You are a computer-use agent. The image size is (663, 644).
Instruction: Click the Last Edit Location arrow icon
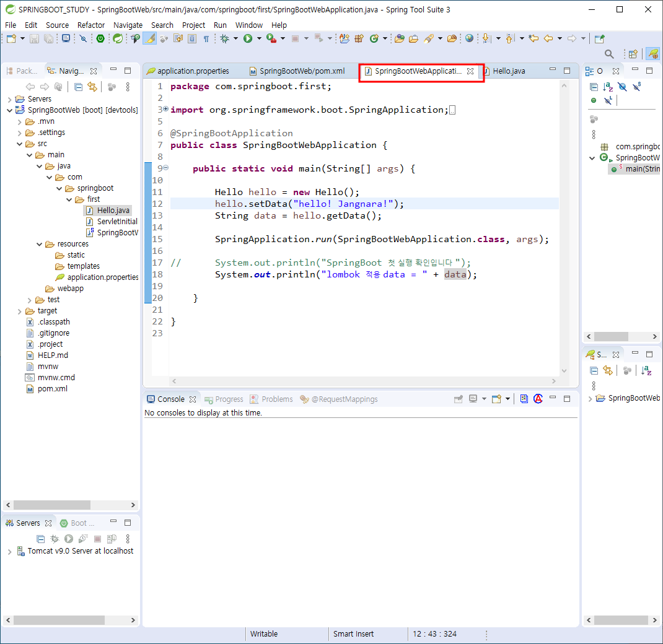[x=533, y=39]
